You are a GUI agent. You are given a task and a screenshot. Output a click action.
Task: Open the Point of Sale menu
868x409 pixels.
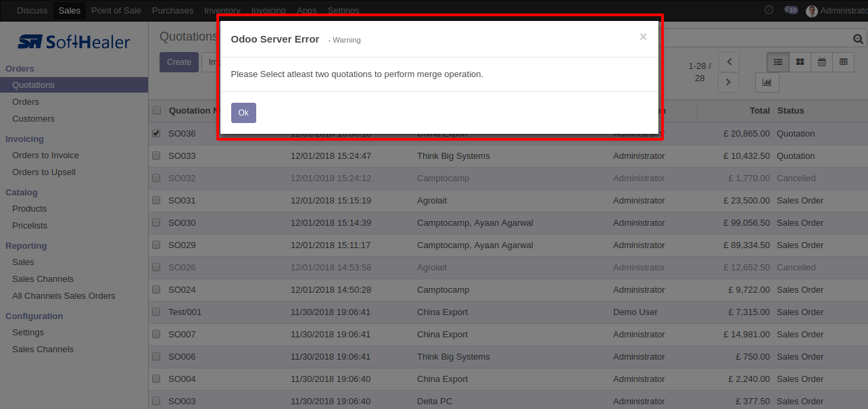[x=116, y=10]
